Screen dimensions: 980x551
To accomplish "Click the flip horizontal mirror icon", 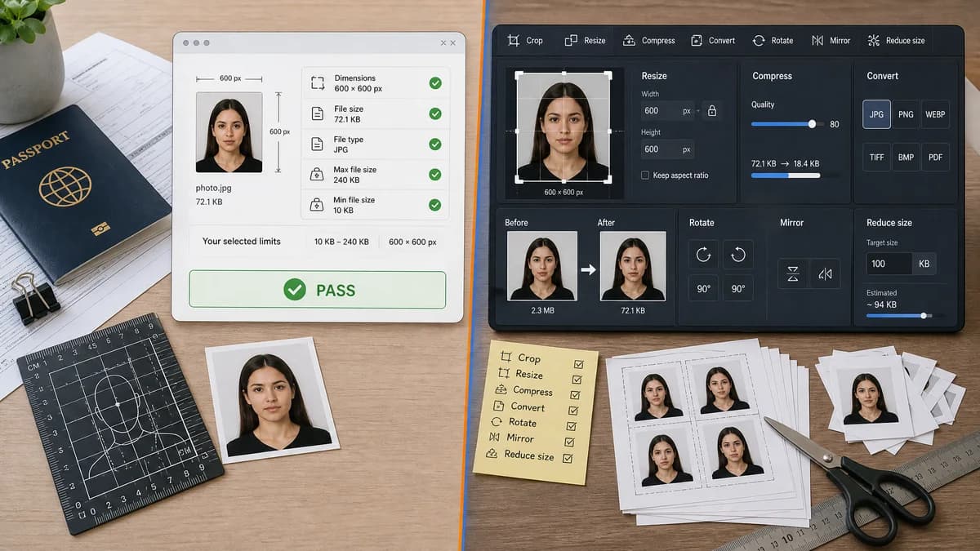I will 825,274.
